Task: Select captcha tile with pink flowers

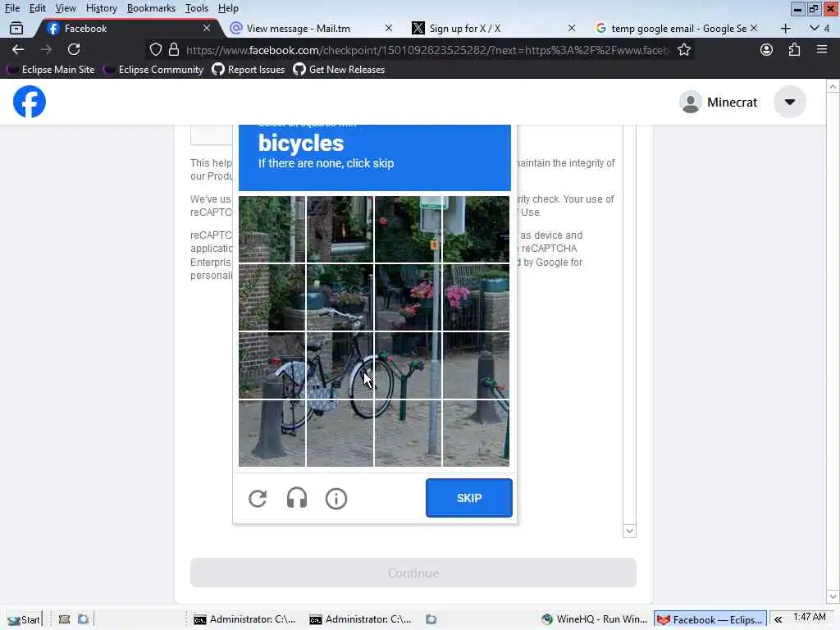Action: 408,297
